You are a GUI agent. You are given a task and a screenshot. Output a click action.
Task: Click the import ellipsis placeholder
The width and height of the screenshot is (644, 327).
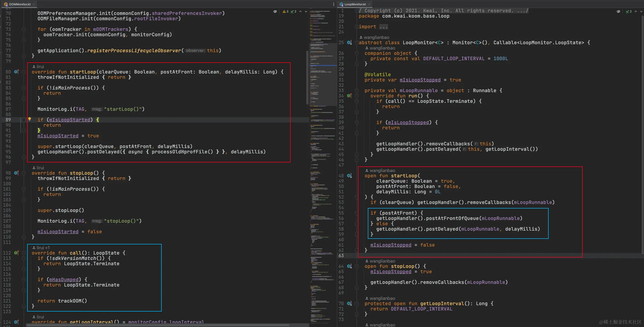(x=384, y=27)
